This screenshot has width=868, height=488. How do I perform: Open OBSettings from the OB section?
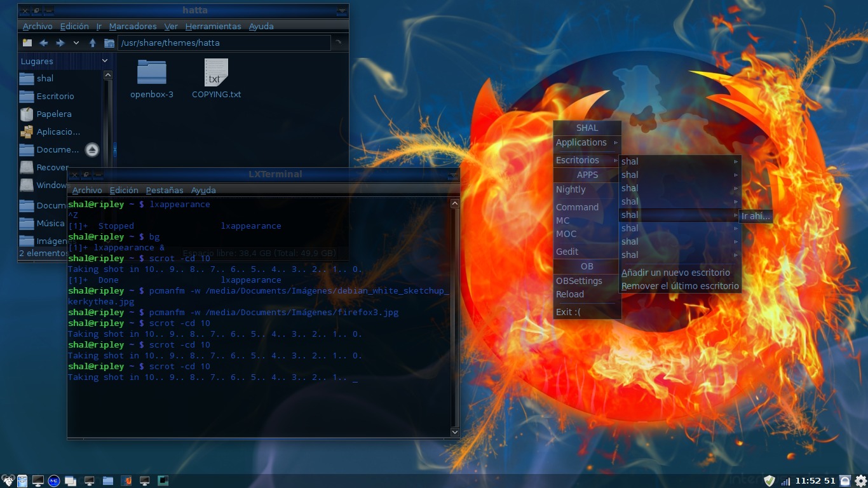pos(587,281)
